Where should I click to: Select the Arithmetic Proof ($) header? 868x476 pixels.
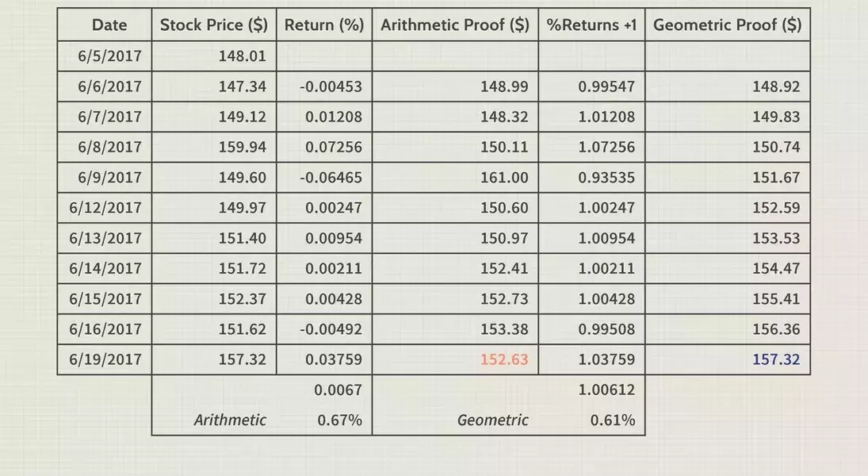click(455, 25)
